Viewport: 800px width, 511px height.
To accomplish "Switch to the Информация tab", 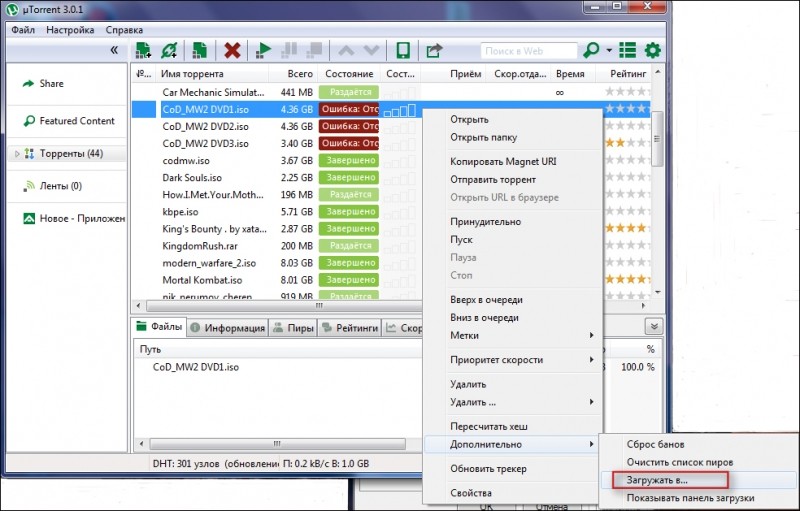I will point(228,328).
